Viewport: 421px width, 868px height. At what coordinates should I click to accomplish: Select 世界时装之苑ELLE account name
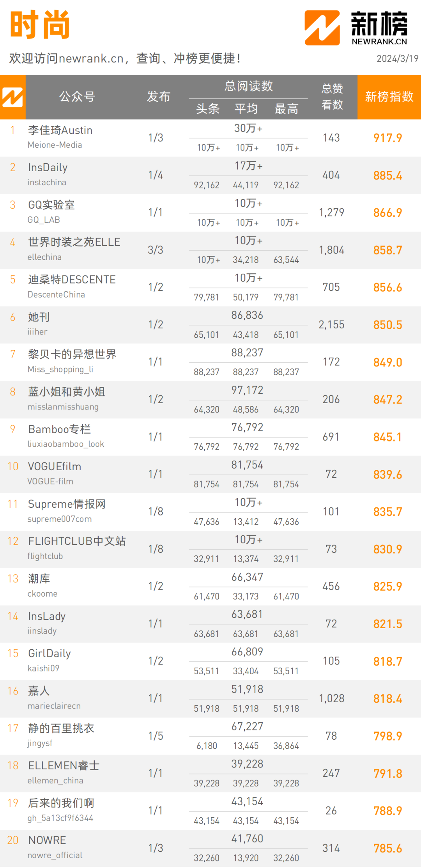tap(74, 242)
